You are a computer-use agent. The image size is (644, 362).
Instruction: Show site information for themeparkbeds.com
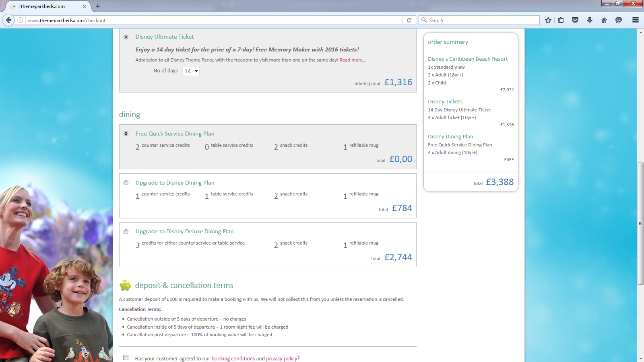(20, 20)
